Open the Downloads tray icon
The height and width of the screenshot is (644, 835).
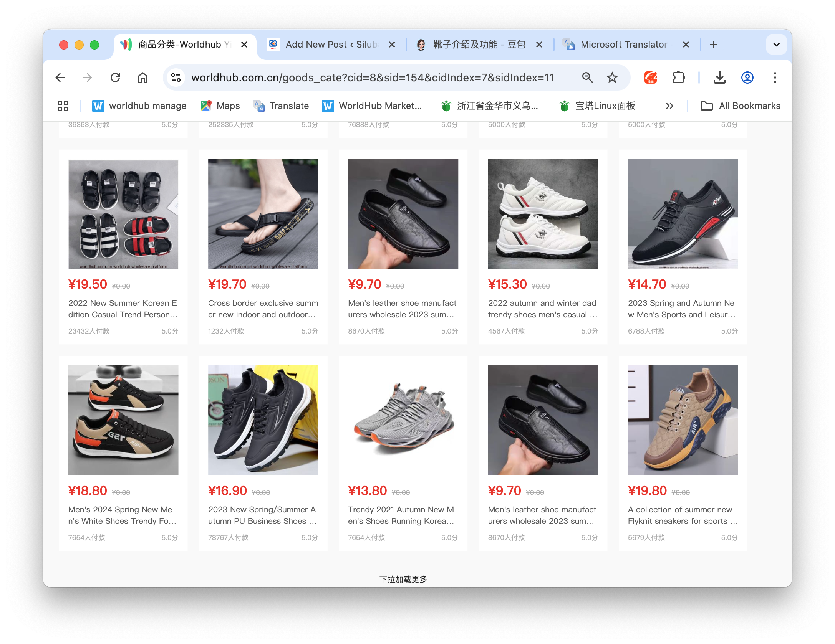pyautogui.click(x=719, y=78)
